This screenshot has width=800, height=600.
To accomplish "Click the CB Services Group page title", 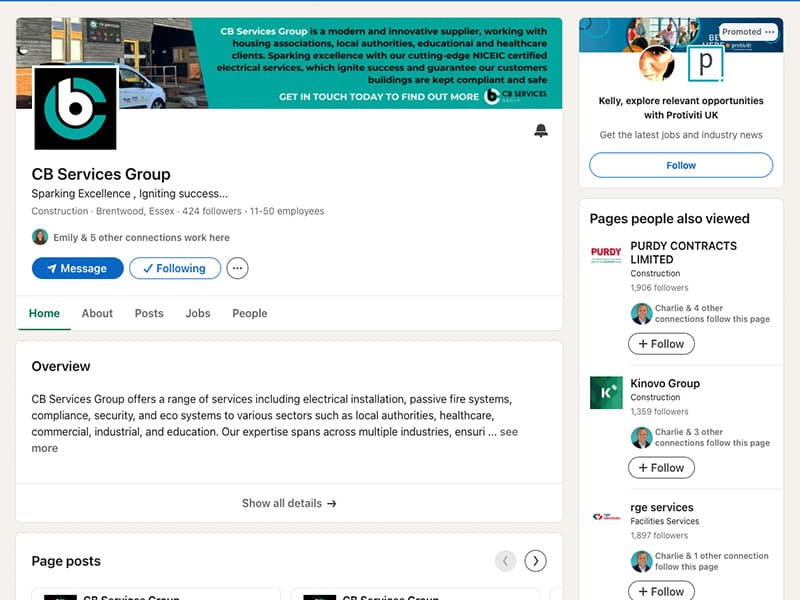I will (101, 174).
